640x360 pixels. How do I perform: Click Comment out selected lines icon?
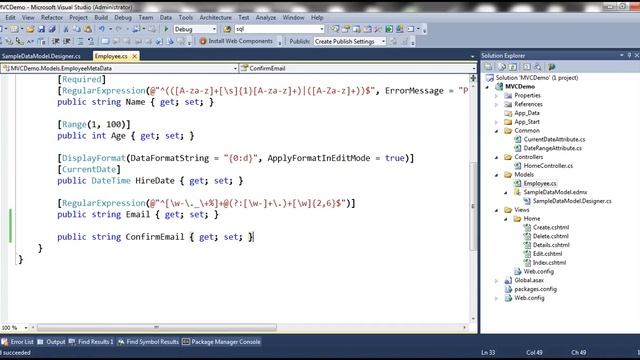coord(80,41)
